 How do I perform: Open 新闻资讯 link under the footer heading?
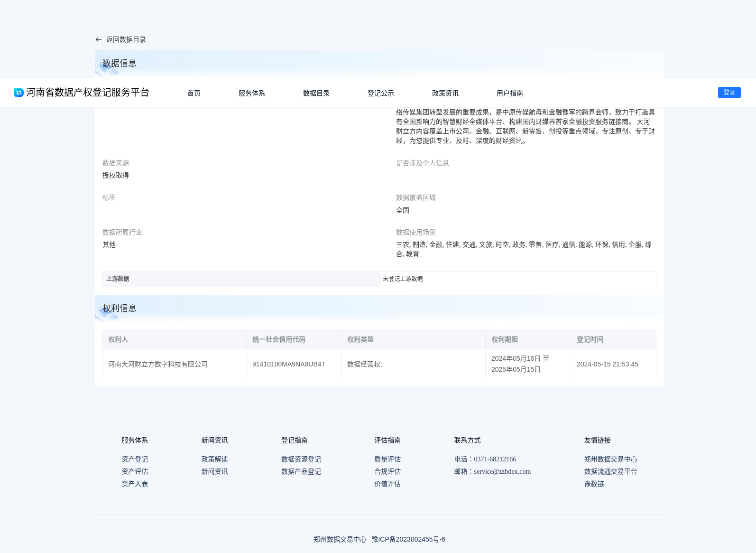click(214, 471)
